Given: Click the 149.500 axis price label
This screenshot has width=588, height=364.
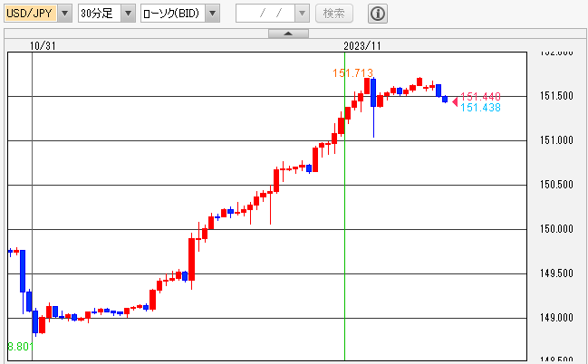Looking at the screenshot, I should click(x=556, y=273).
